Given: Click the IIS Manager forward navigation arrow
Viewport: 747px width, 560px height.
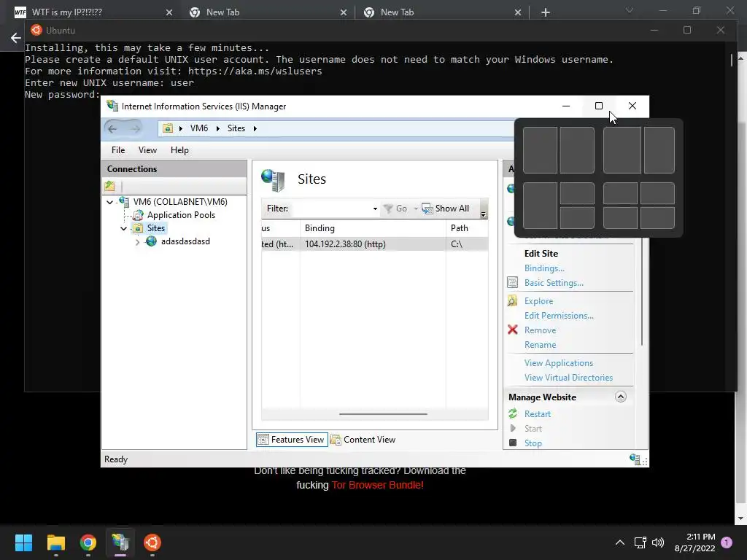Looking at the screenshot, I should point(135,128).
